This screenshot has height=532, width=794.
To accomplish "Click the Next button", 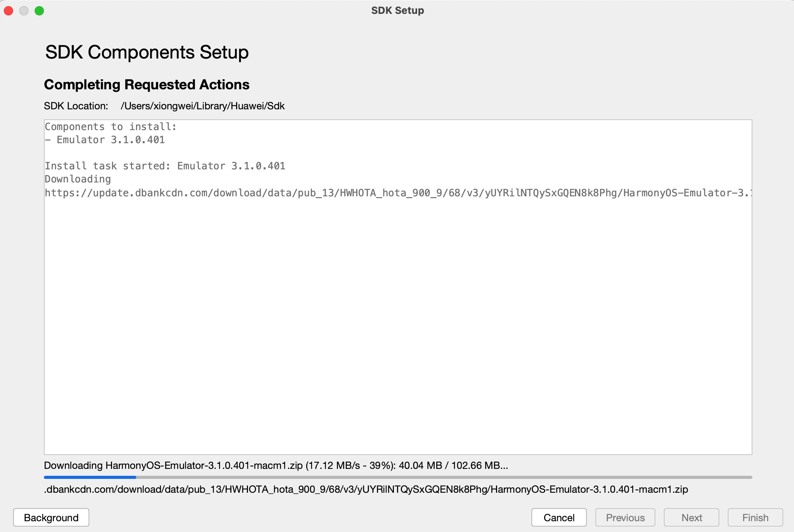I will click(x=691, y=517).
